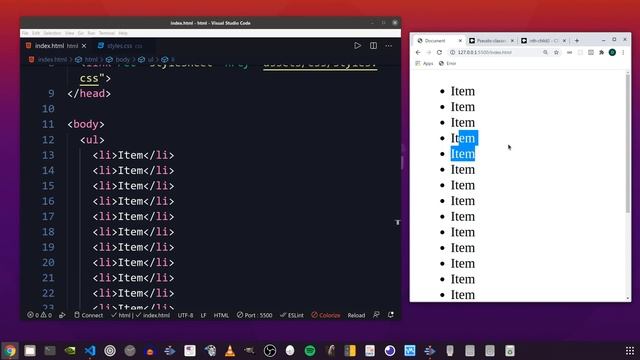Image resolution: width=640 pixels, height=360 pixels.
Task: Open the editor More Actions ellipsis
Action: [x=389, y=46]
